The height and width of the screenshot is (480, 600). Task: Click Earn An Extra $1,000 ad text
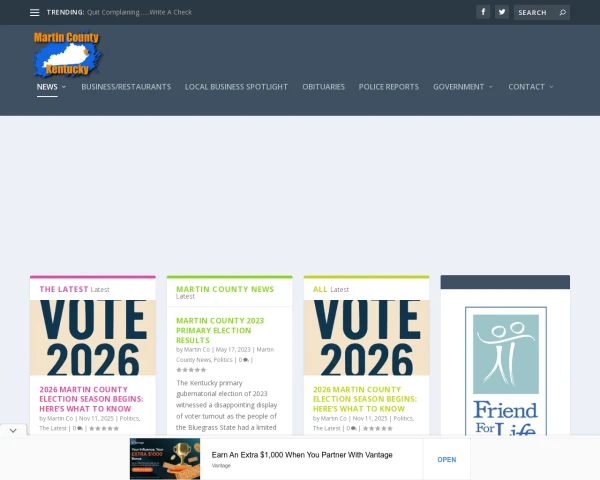coord(302,455)
